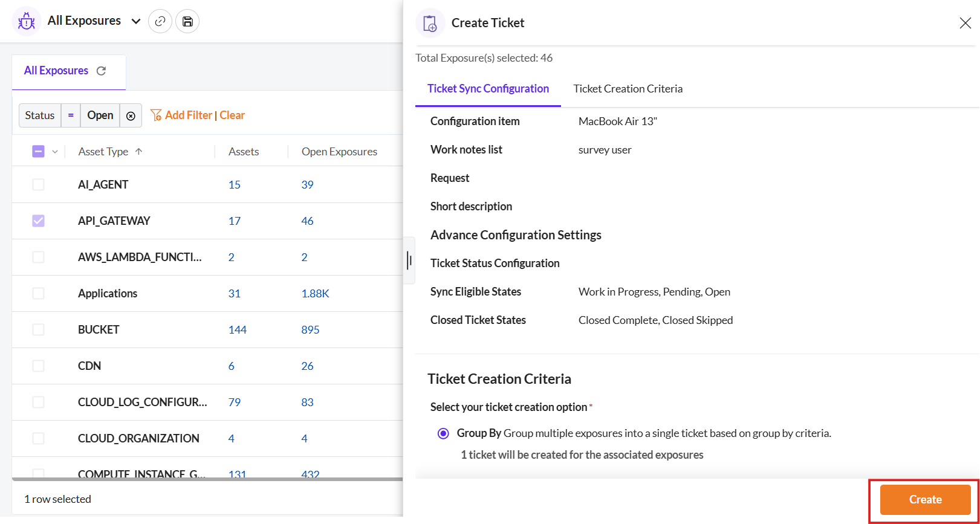
Task: Click the AI_AGENT asset type text
Action: pyautogui.click(x=103, y=185)
